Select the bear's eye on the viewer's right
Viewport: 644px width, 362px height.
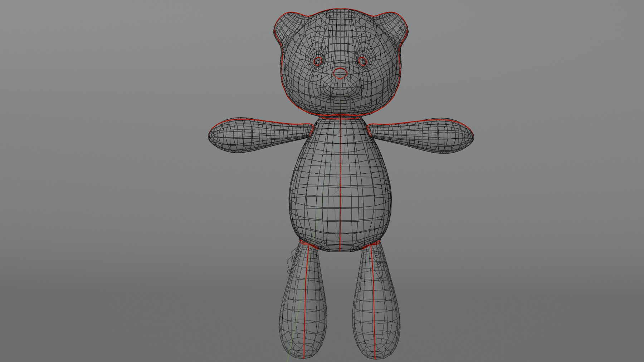362,61
